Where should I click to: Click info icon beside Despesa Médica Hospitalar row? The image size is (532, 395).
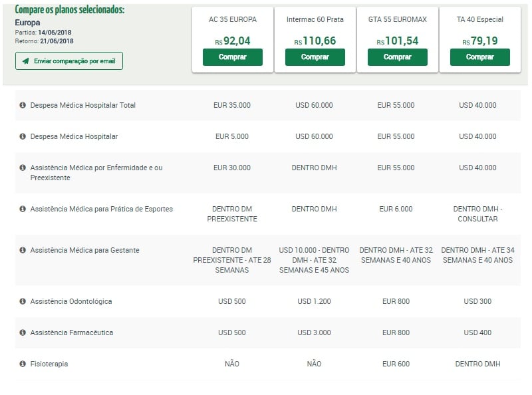click(x=23, y=136)
